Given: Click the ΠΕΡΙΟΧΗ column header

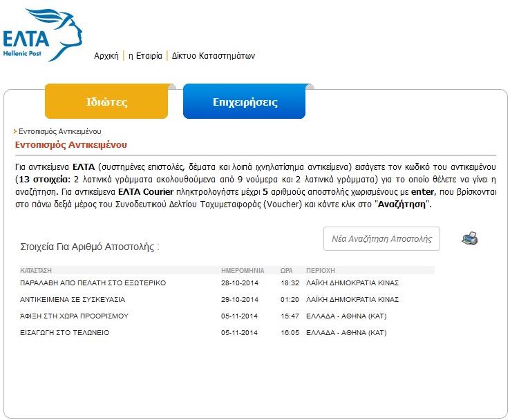Looking at the screenshot, I should click(x=321, y=271).
